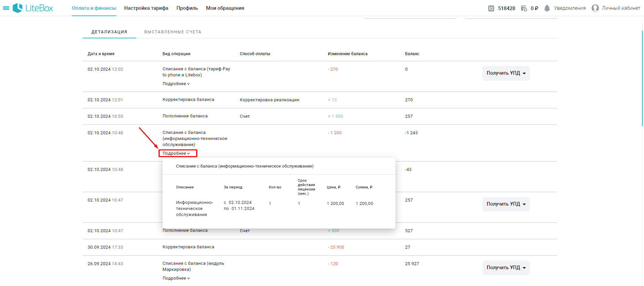Open Настройка тарифа menu

pyautogui.click(x=146, y=8)
